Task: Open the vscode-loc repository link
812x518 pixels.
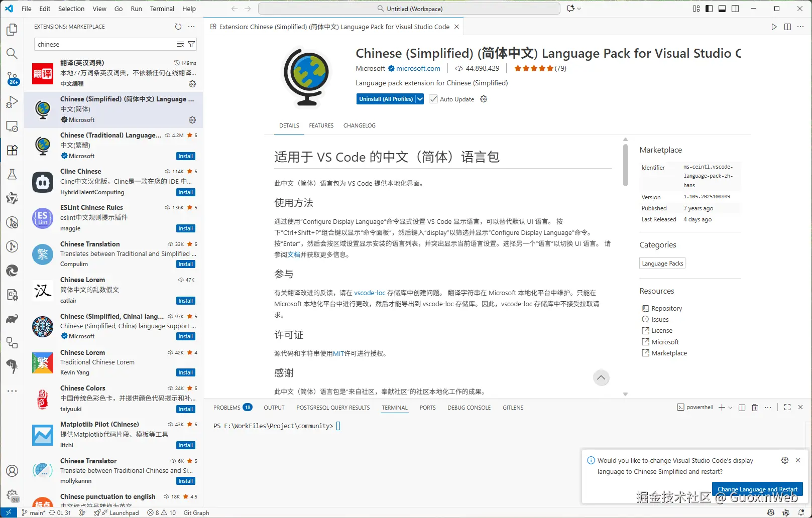Action: (x=370, y=293)
